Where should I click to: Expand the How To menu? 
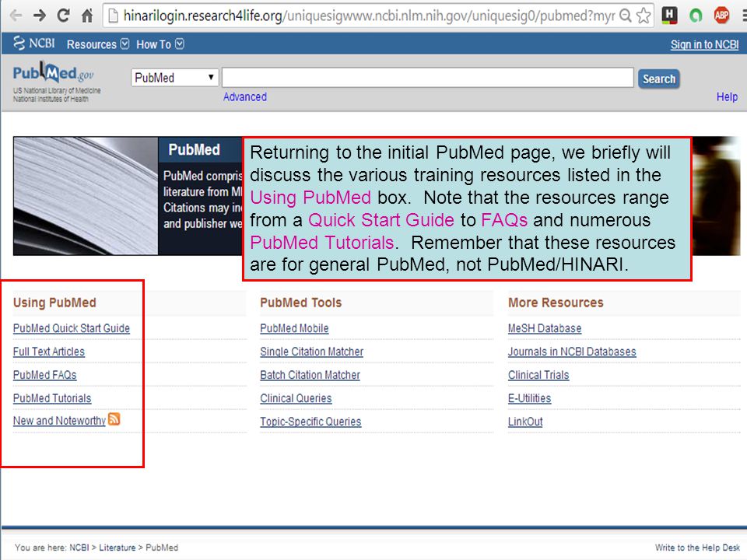click(160, 44)
